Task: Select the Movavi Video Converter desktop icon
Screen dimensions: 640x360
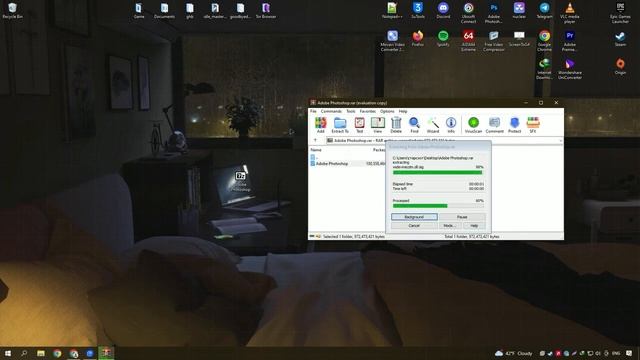Action: point(392,40)
